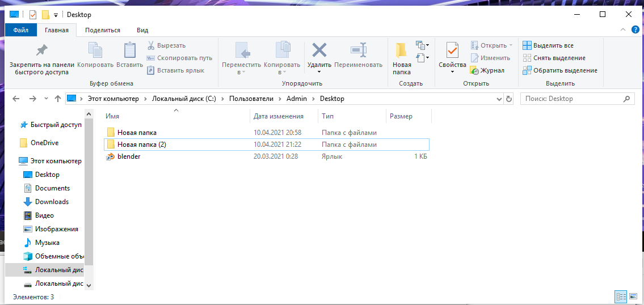Open the recent locations dropdown arrow
Image resolution: width=644 pixels, height=305 pixels.
(x=46, y=99)
